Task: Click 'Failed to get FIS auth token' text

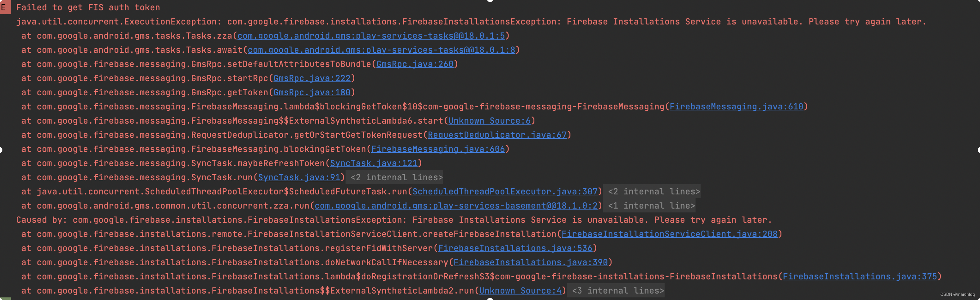Action: [88, 7]
